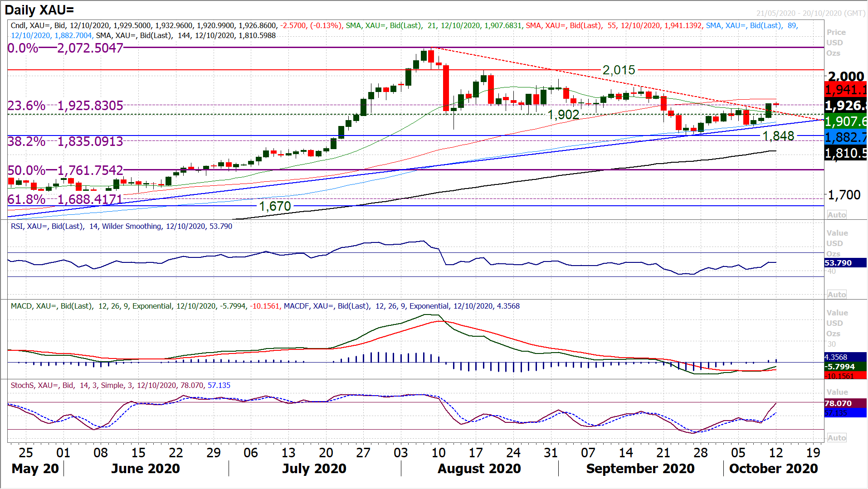Select the 1,848 support level label
This screenshot has width=868, height=489.
(778, 136)
